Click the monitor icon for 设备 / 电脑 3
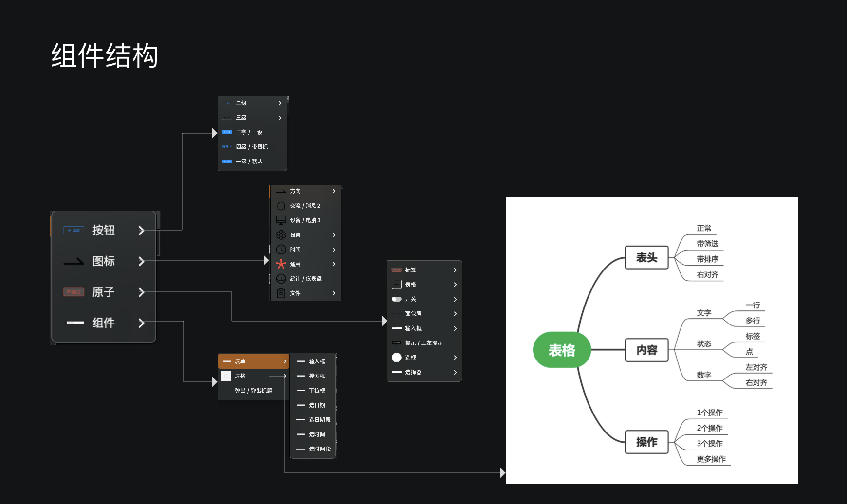 (281, 220)
